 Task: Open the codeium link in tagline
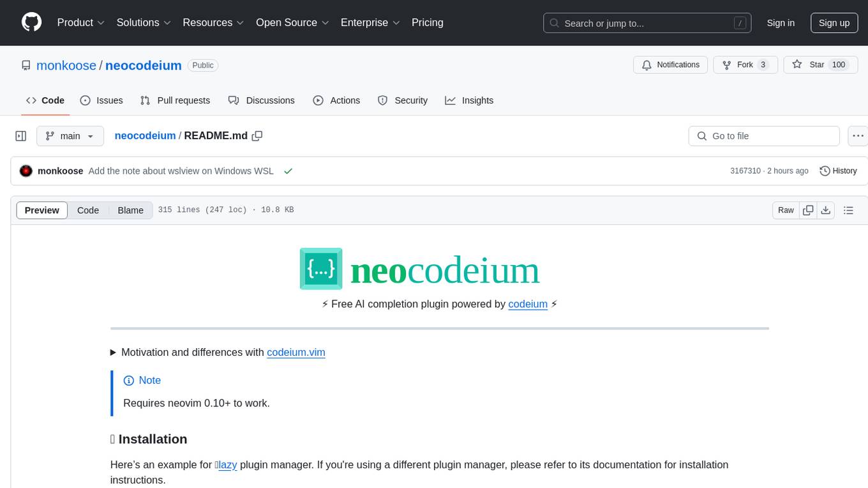click(528, 304)
